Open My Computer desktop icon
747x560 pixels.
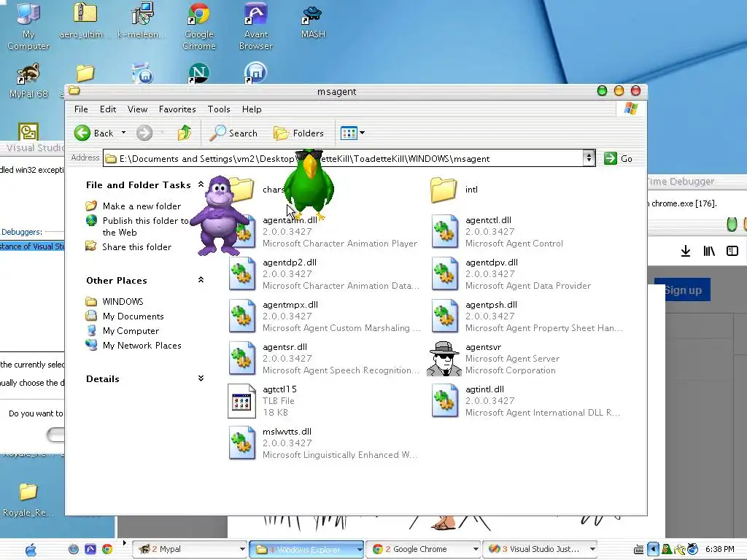pos(28,26)
